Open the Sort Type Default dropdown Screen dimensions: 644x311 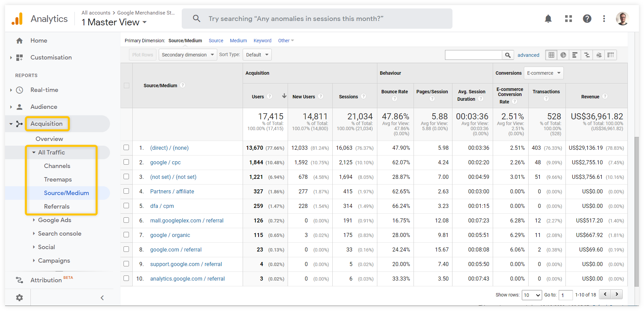click(257, 55)
